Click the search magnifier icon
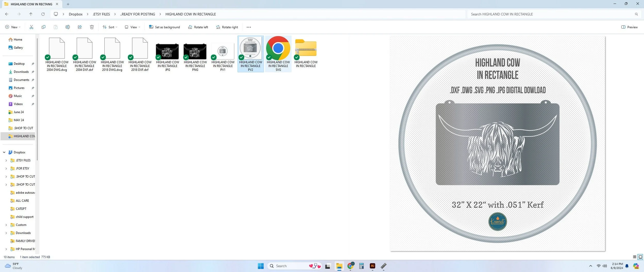 (x=636, y=14)
